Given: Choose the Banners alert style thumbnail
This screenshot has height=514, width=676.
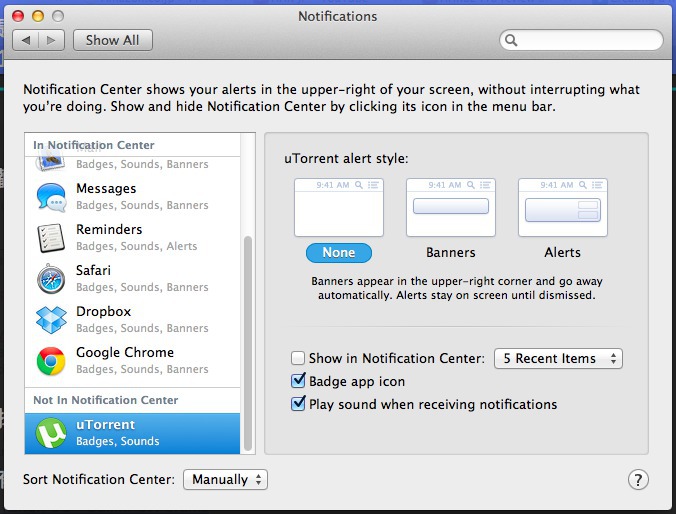Looking at the screenshot, I should pyautogui.click(x=450, y=208).
